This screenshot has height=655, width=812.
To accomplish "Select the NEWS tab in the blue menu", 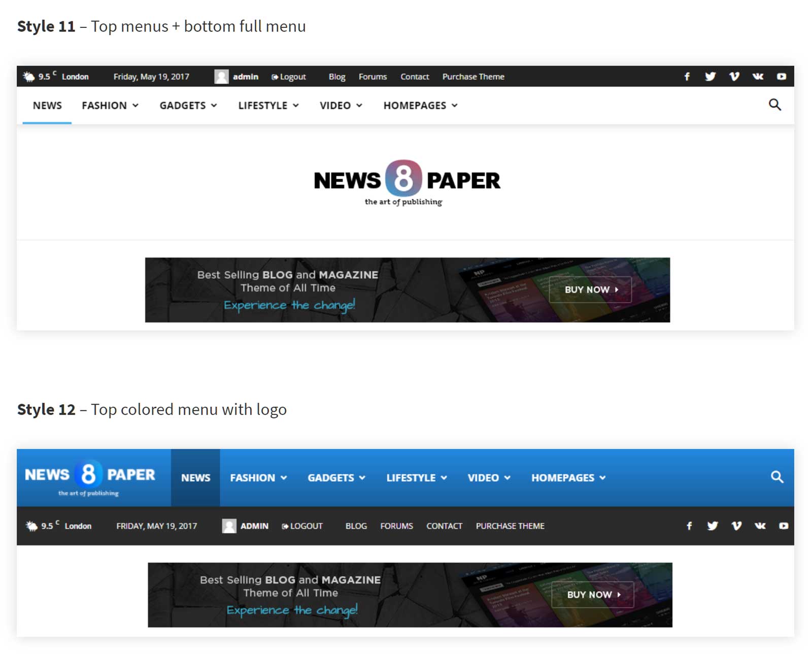I will coord(195,478).
